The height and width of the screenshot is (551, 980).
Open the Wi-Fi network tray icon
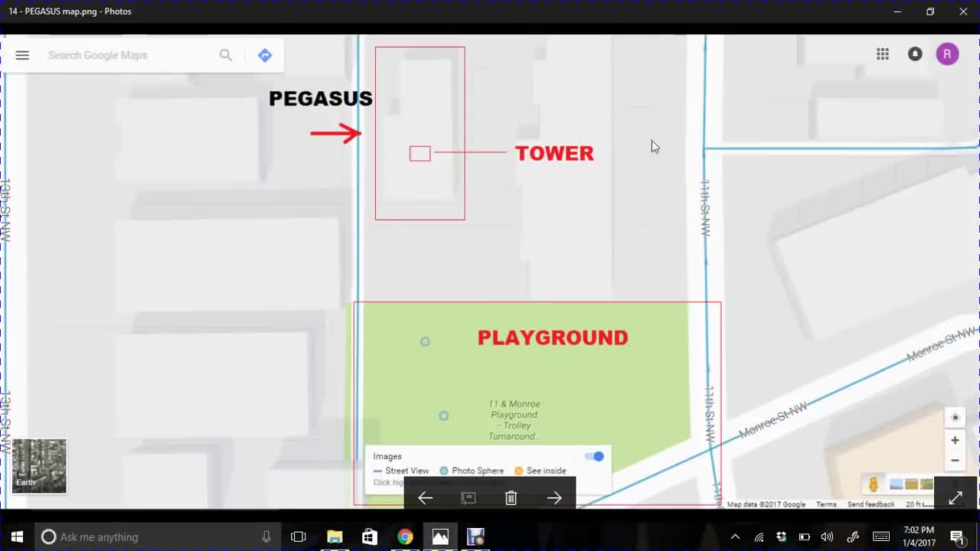[x=759, y=536]
